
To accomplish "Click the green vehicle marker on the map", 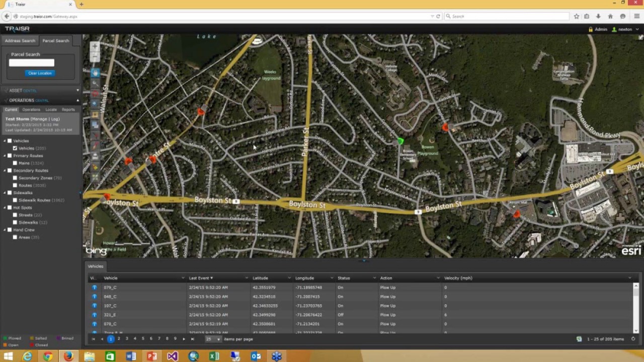I will [x=400, y=142].
